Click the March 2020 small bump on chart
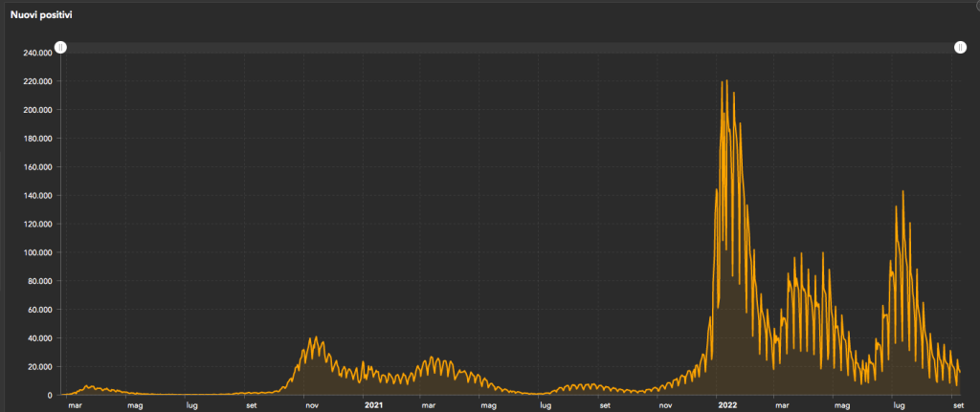Image resolution: width=980 pixels, height=412 pixels. coord(87,386)
